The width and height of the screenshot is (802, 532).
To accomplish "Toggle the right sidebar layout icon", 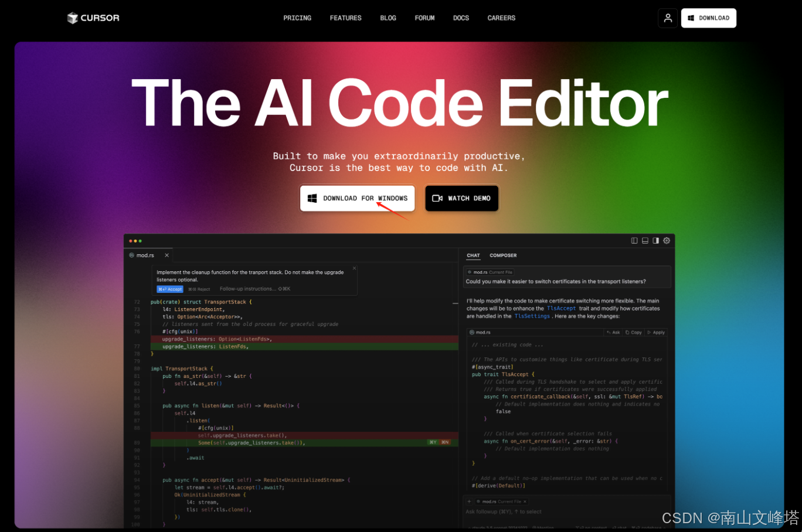I will (x=655, y=241).
